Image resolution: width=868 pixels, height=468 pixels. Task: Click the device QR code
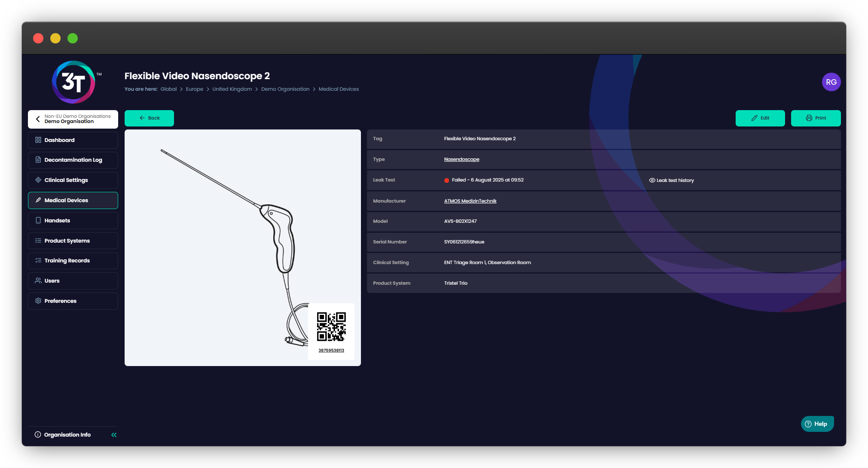point(331,326)
